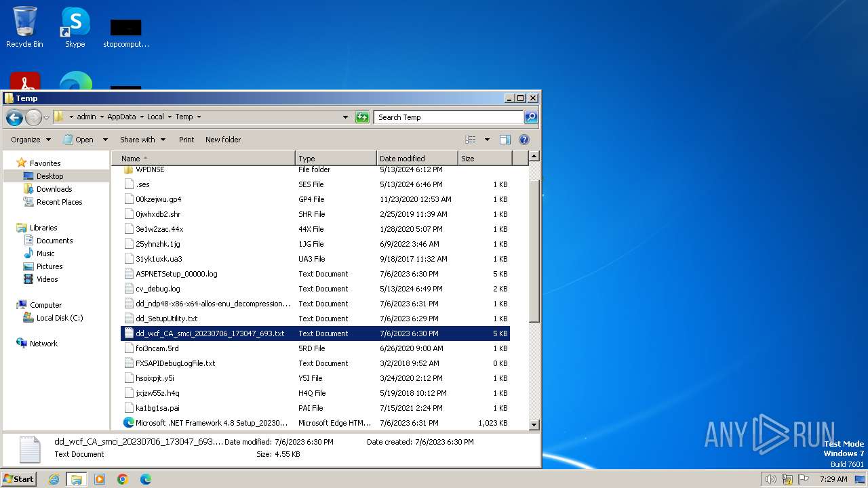Expand the Open button dropdown arrow
The width and height of the screenshot is (868, 488).
click(x=105, y=140)
